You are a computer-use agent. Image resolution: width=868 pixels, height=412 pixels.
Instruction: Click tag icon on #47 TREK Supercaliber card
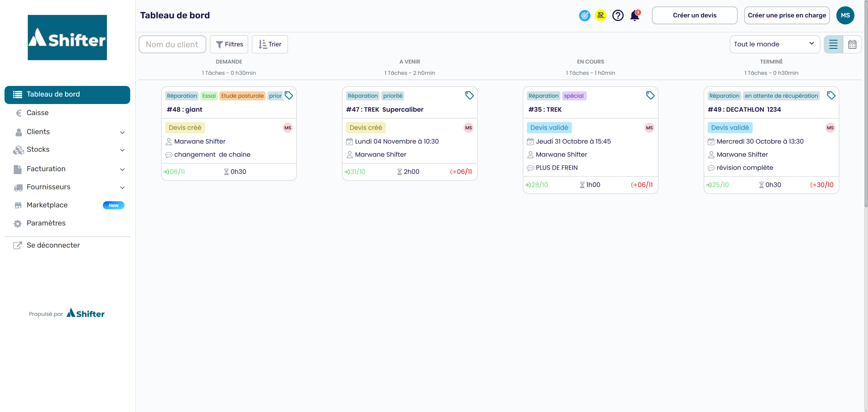coord(469,95)
